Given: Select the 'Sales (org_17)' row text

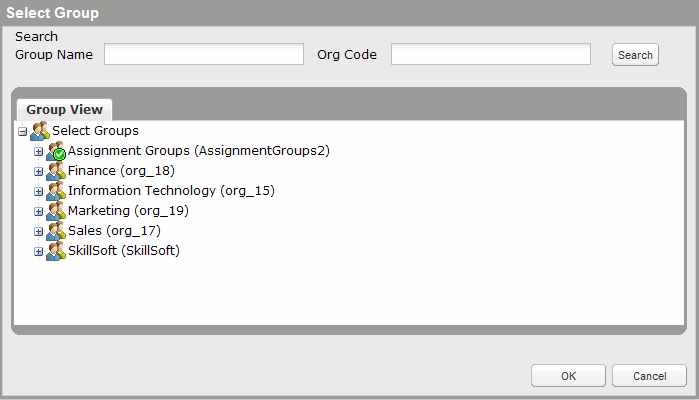Looking at the screenshot, I should (114, 231).
